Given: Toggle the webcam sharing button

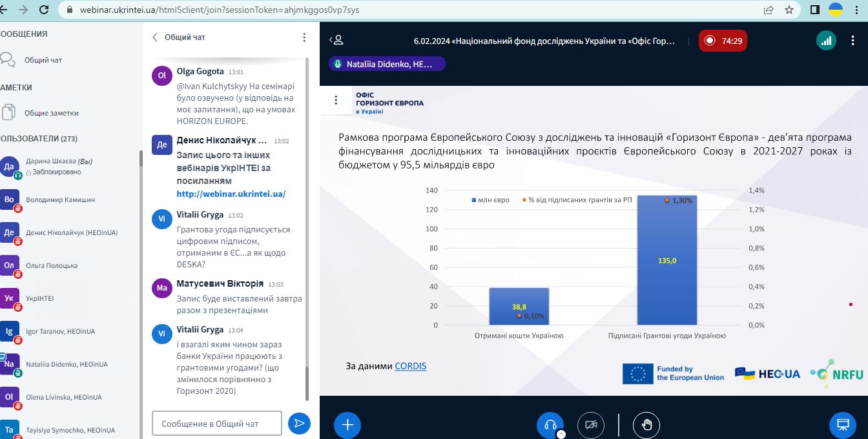Looking at the screenshot, I should click(591, 424).
